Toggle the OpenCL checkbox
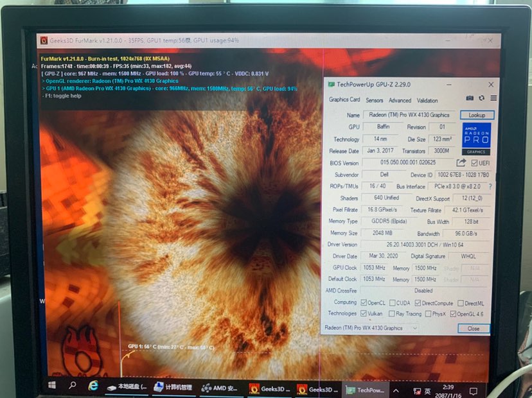The height and width of the screenshot is (398, 532). [x=364, y=302]
